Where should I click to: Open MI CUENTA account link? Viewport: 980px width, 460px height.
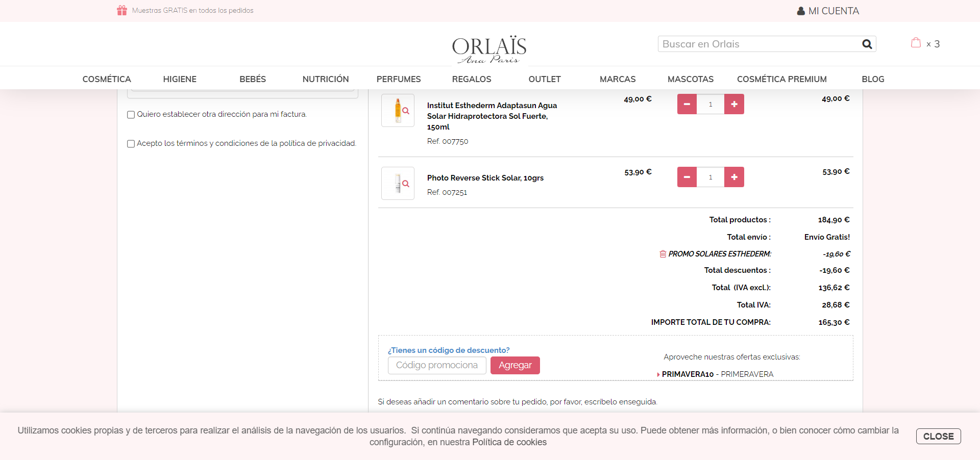[828, 11]
